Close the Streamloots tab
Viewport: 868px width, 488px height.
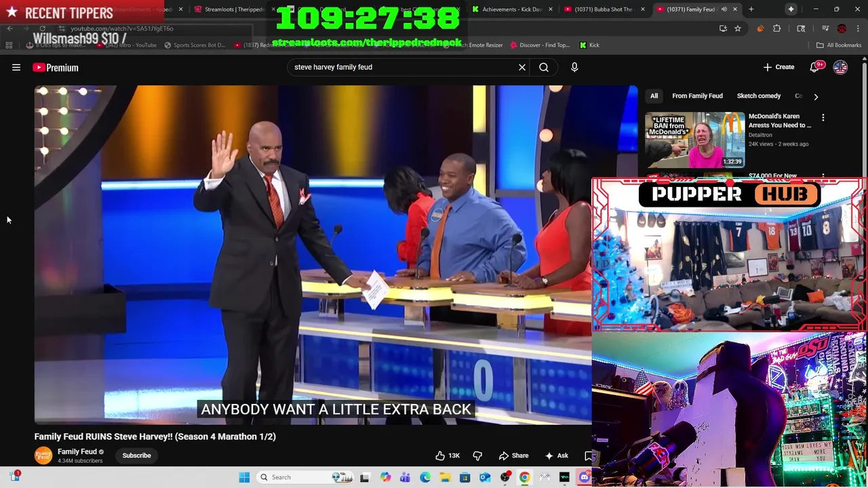(274, 9)
